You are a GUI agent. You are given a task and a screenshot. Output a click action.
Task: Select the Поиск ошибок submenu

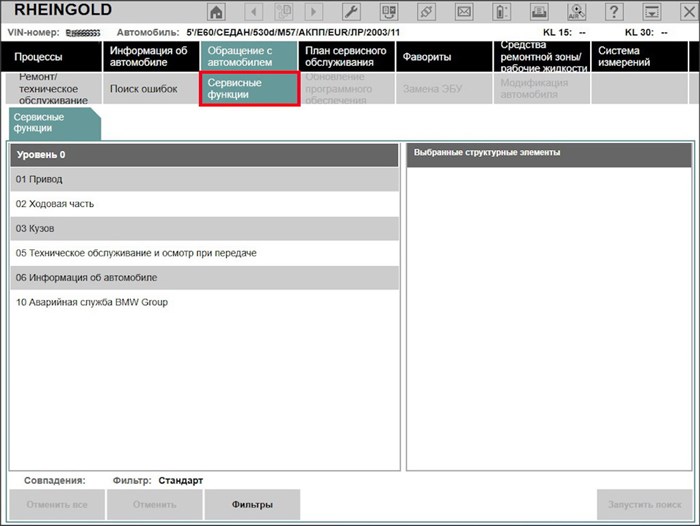point(144,89)
